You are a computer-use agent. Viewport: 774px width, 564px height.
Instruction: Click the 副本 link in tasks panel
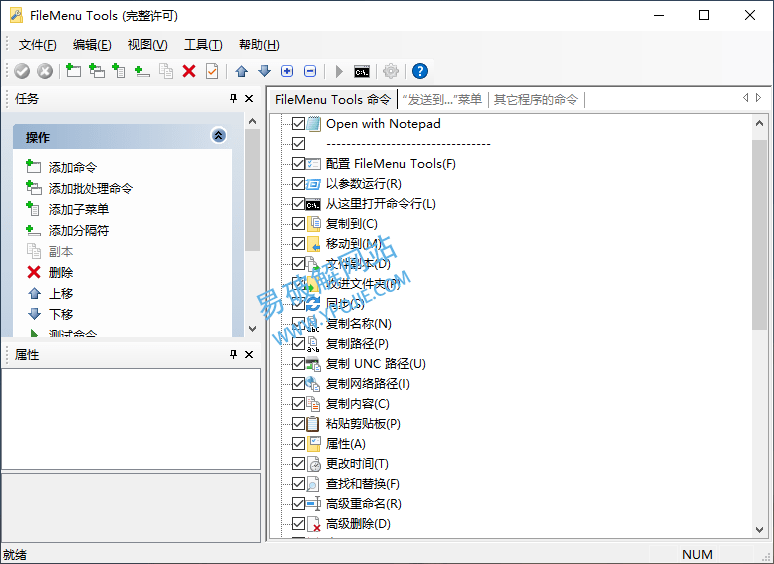pyautogui.click(x=61, y=252)
